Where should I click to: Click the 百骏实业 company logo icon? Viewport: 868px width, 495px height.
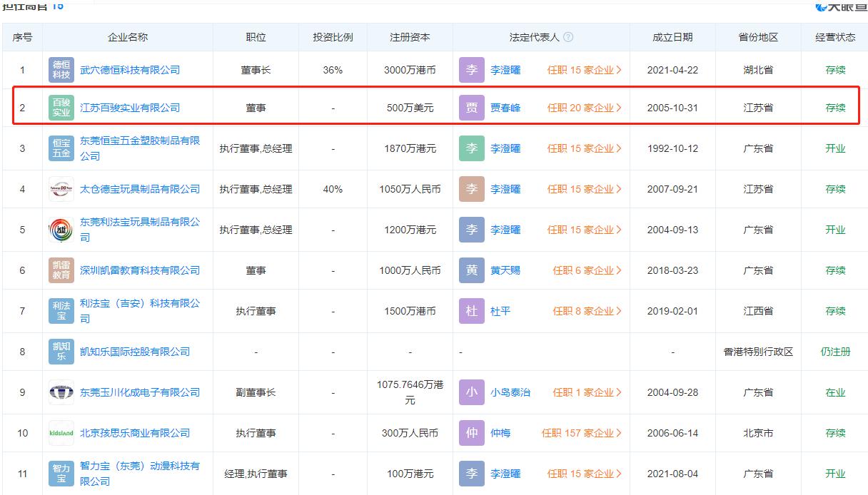(x=61, y=108)
